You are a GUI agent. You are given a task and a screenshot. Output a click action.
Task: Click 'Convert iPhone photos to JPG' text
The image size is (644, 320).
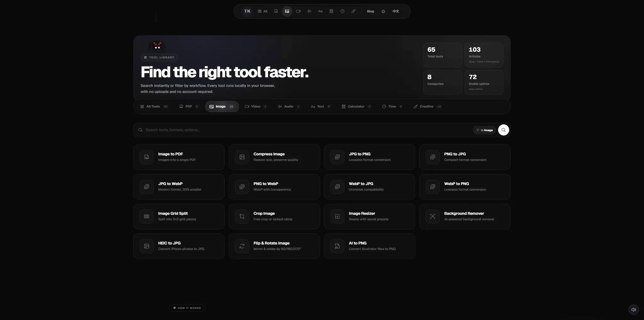[181, 249]
